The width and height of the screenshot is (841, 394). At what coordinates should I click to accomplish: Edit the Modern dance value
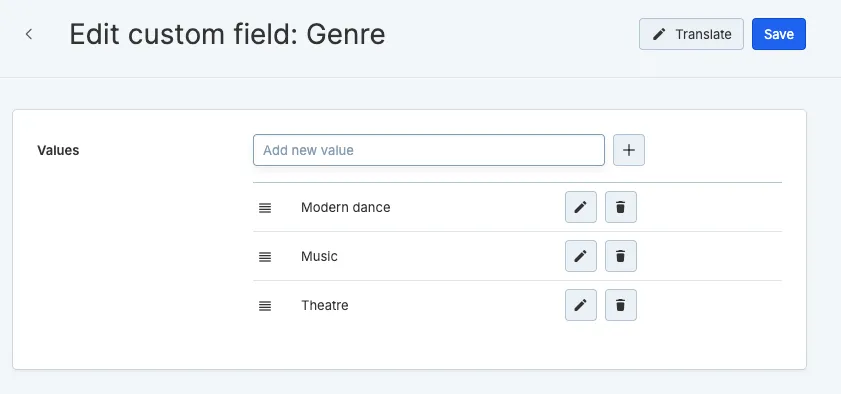coord(580,207)
